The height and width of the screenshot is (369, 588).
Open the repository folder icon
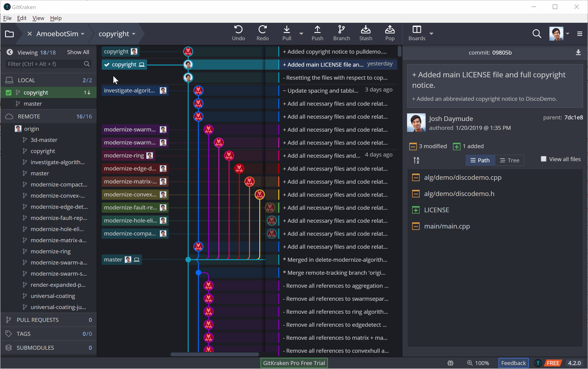[x=9, y=34]
